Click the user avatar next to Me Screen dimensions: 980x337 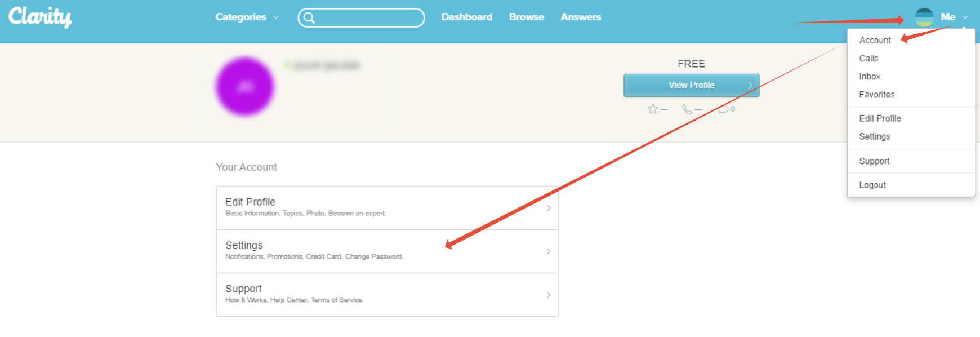(x=924, y=17)
